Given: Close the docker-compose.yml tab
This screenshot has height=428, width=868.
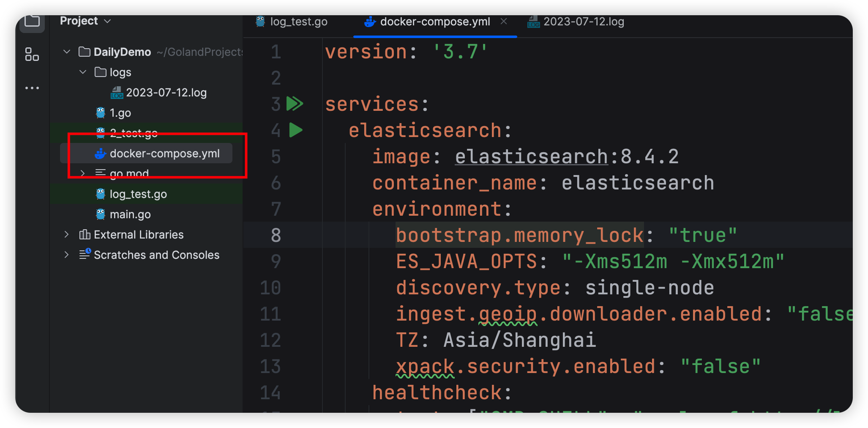Looking at the screenshot, I should (504, 22).
